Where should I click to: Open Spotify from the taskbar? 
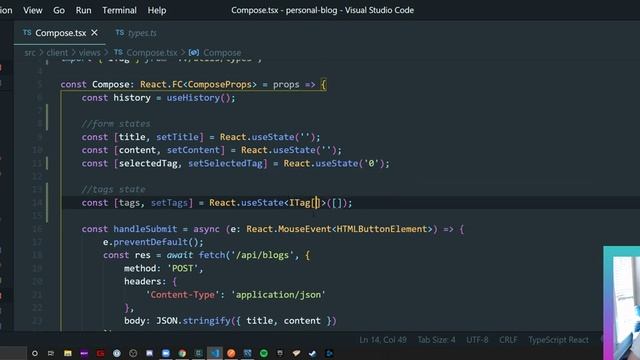point(264,353)
